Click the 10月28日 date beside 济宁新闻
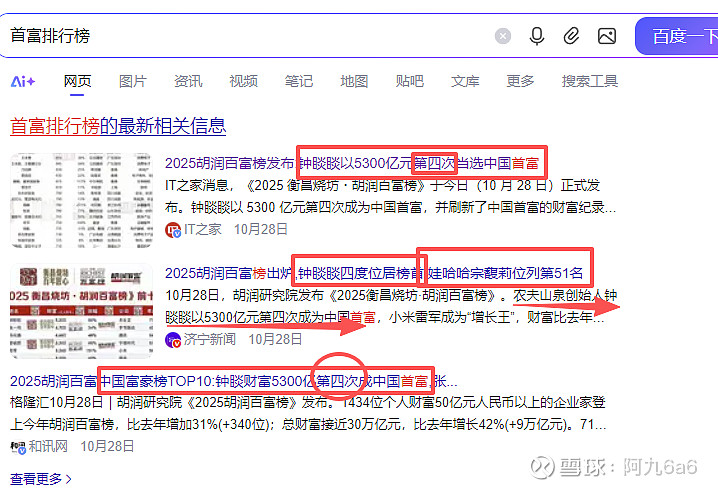Viewport: 718px width, 489px height. (275, 339)
